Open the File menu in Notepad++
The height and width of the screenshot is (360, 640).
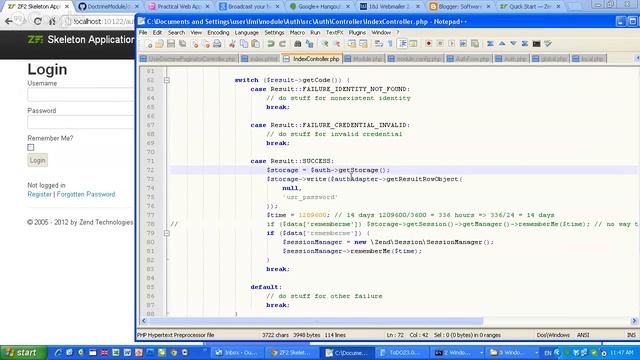[143, 32]
